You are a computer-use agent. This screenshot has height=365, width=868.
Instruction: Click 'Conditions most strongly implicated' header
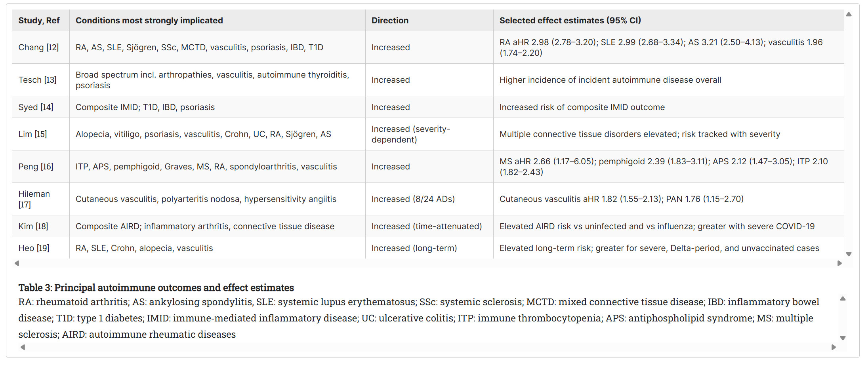[x=149, y=21]
